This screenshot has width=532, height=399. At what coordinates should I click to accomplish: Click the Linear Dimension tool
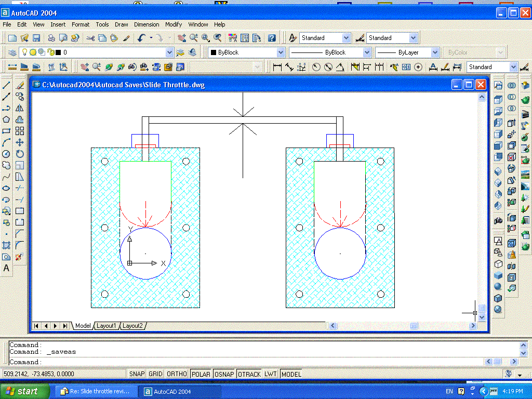point(277,67)
